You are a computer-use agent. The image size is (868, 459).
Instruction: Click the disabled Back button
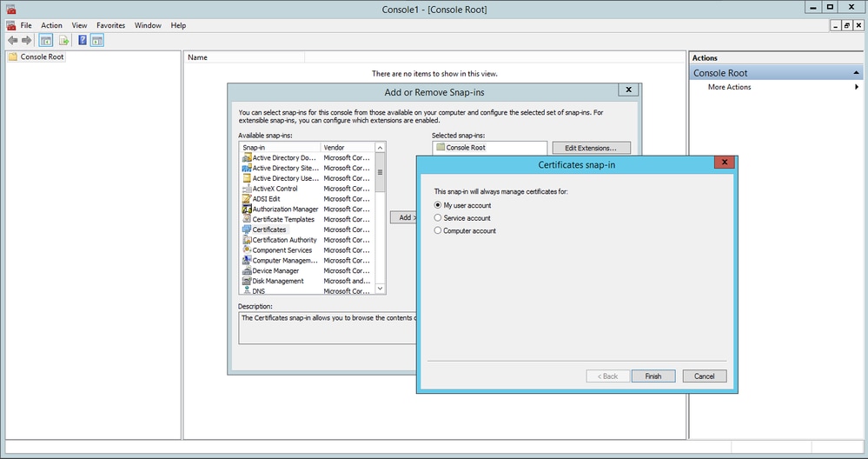pyautogui.click(x=608, y=376)
